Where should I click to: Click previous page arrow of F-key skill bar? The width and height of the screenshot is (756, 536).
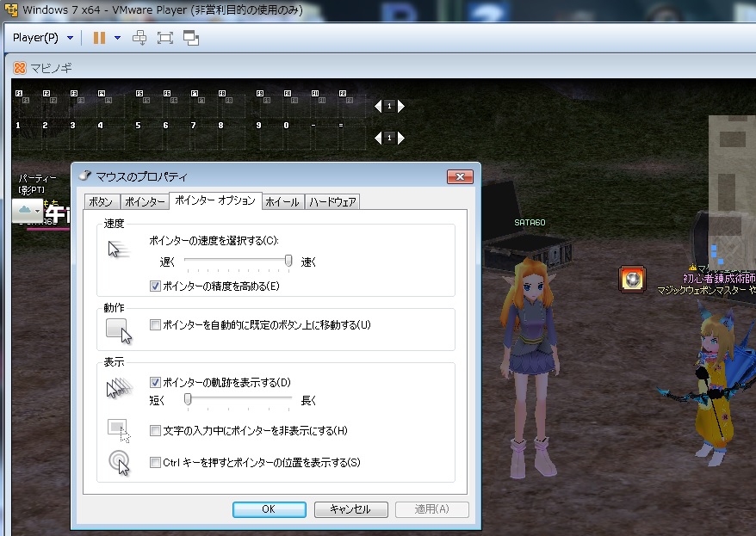click(x=378, y=106)
